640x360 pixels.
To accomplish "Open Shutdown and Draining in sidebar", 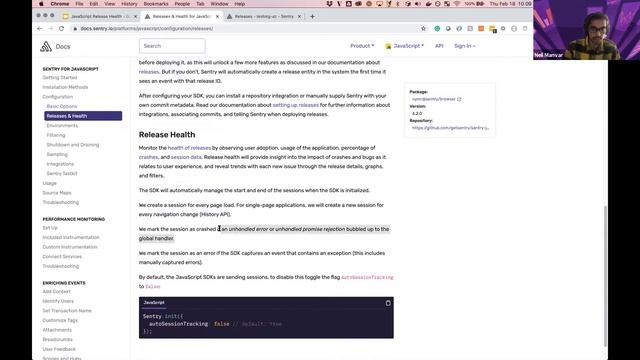I will [x=73, y=145].
